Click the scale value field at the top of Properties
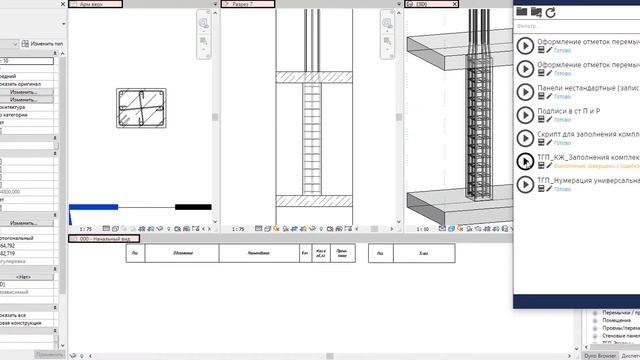The height and width of the screenshot is (360, 640). click(x=27, y=61)
